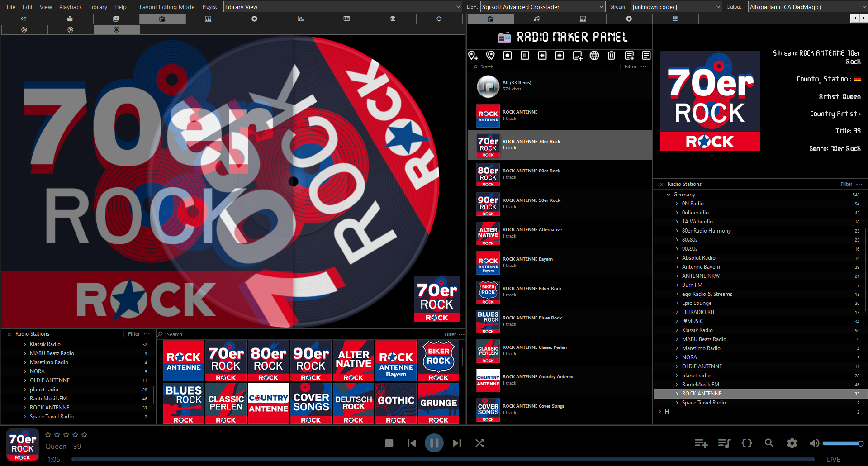Open the Output device dropdown

click(807, 7)
